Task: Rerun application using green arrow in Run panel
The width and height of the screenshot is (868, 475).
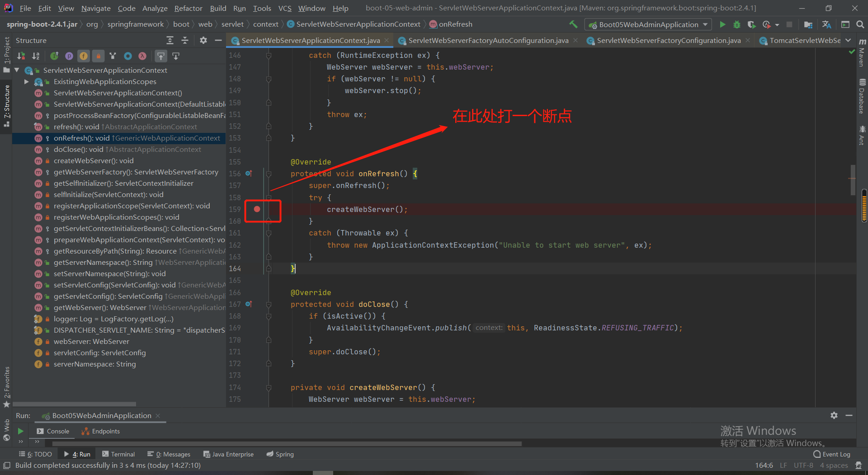Action: pyautogui.click(x=20, y=431)
